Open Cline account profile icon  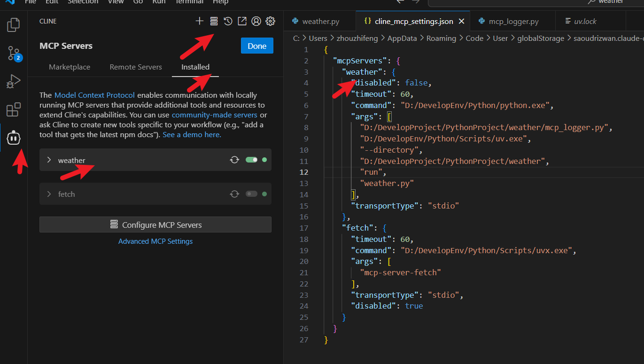click(x=256, y=21)
